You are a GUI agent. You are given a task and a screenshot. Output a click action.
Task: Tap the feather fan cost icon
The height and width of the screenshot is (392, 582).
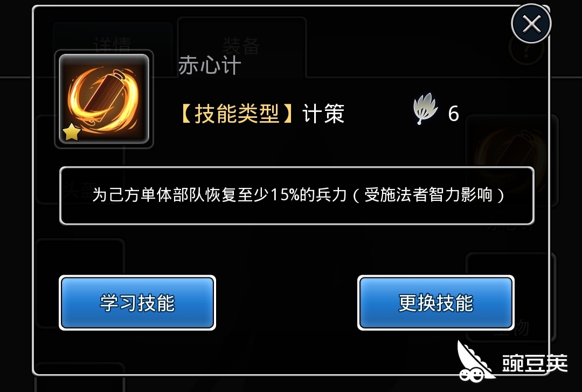(x=425, y=108)
